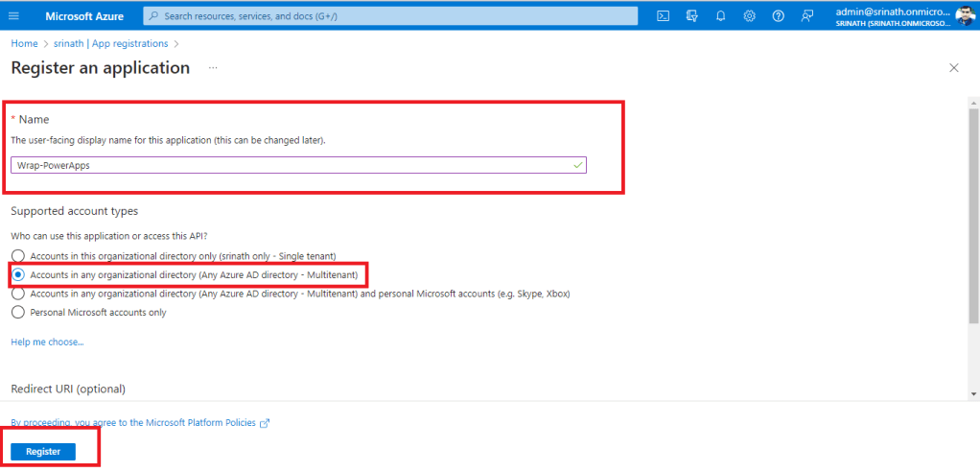Launch Cloud Shell from the top bar

coord(663,16)
